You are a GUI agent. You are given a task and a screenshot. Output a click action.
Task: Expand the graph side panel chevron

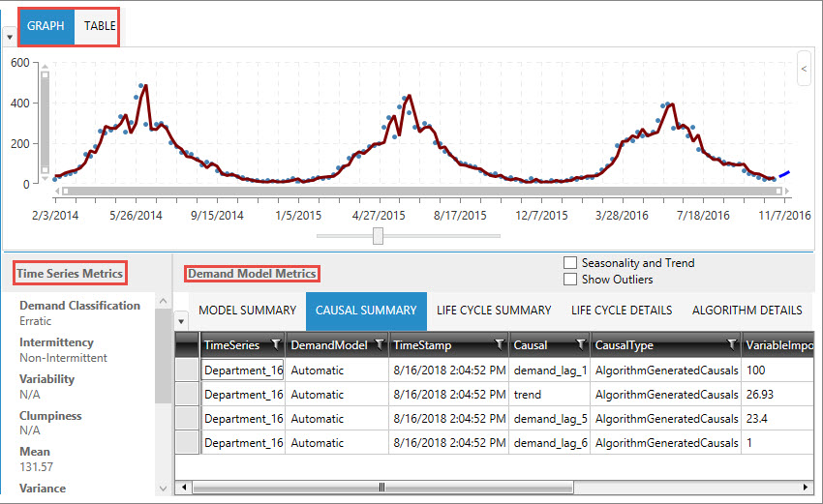pos(804,69)
